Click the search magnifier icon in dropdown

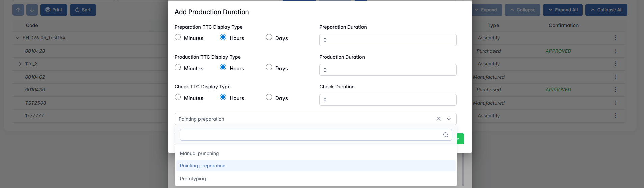tap(446, 135)
